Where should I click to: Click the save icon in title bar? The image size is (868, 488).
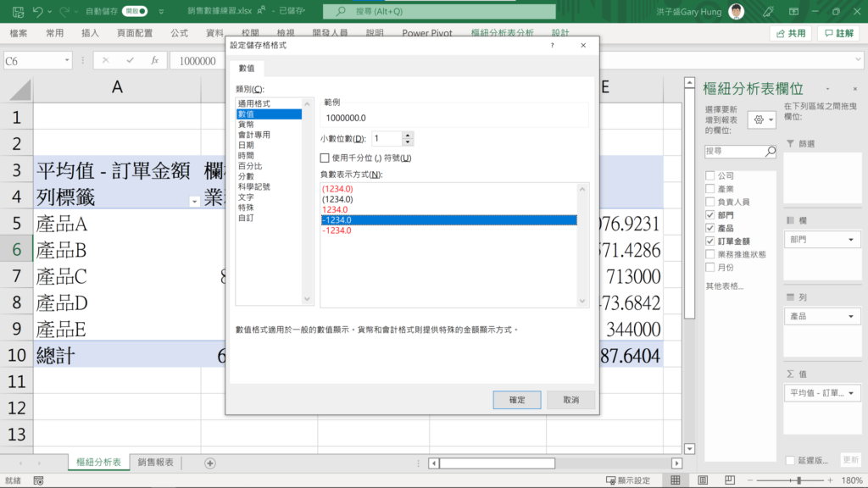[18, 11]
